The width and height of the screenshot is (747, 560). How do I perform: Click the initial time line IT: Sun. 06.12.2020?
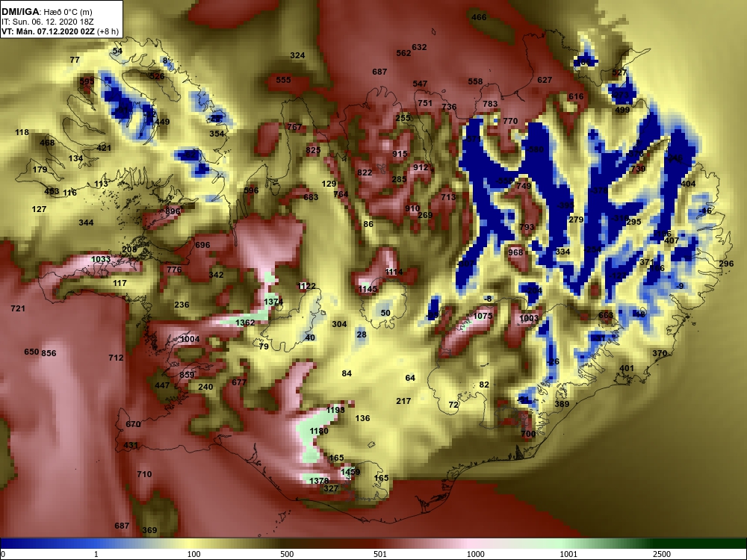click(x=48, y=22)
